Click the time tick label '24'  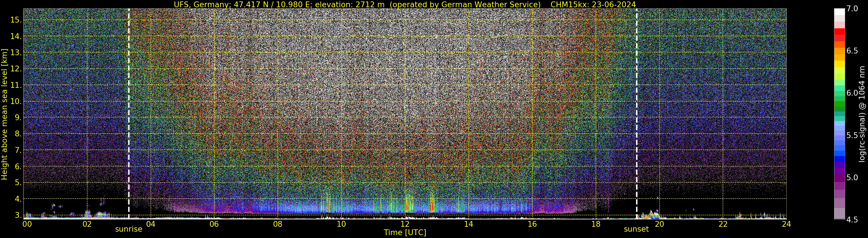pos(786,224)
